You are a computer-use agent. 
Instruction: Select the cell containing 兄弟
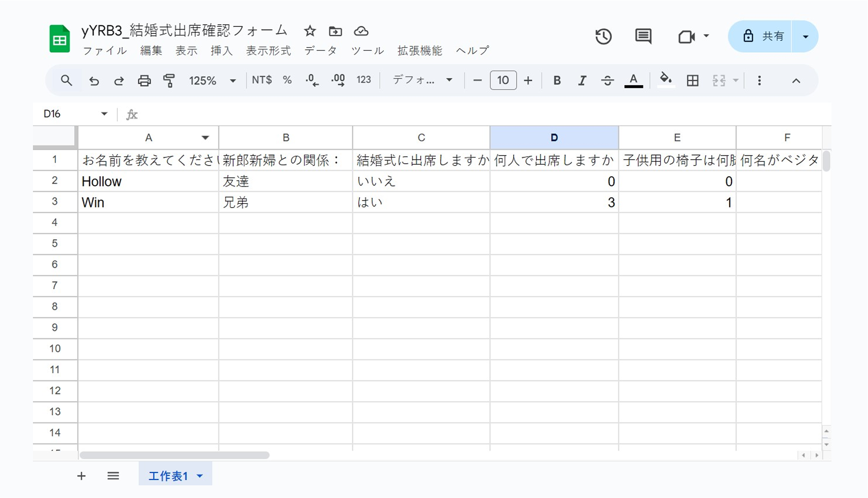point(285,202)
